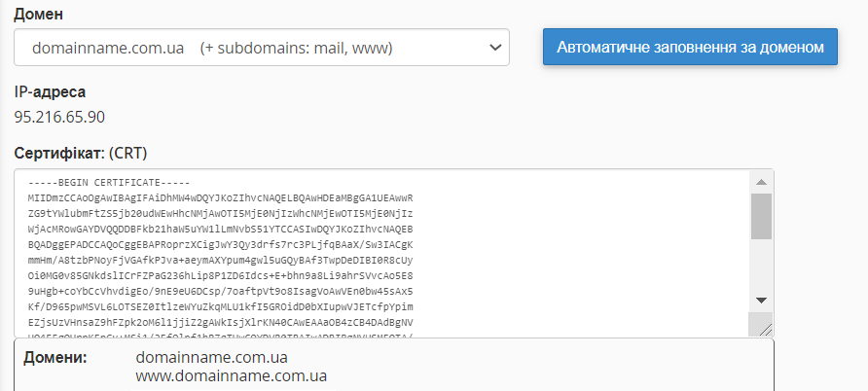Click the certificate box scroll-up arrow
Image resolution: width=868 pixels, height=391 pixels.
click(762, 182)
